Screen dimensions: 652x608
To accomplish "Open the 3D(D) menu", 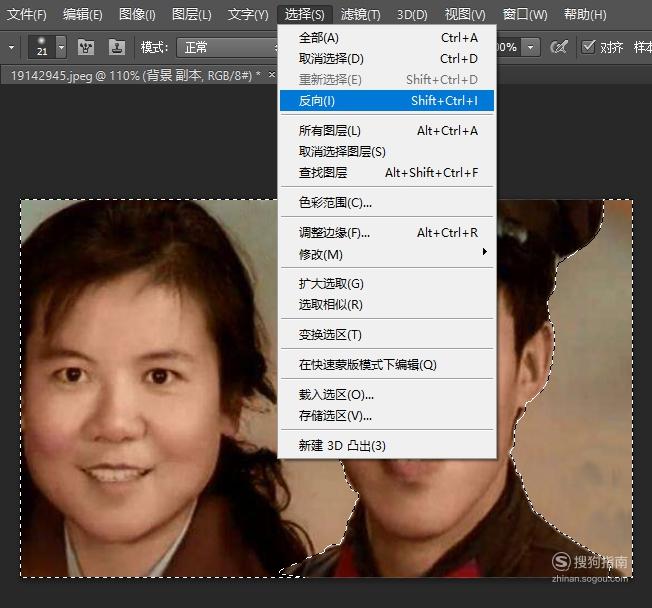I will 412,15.
